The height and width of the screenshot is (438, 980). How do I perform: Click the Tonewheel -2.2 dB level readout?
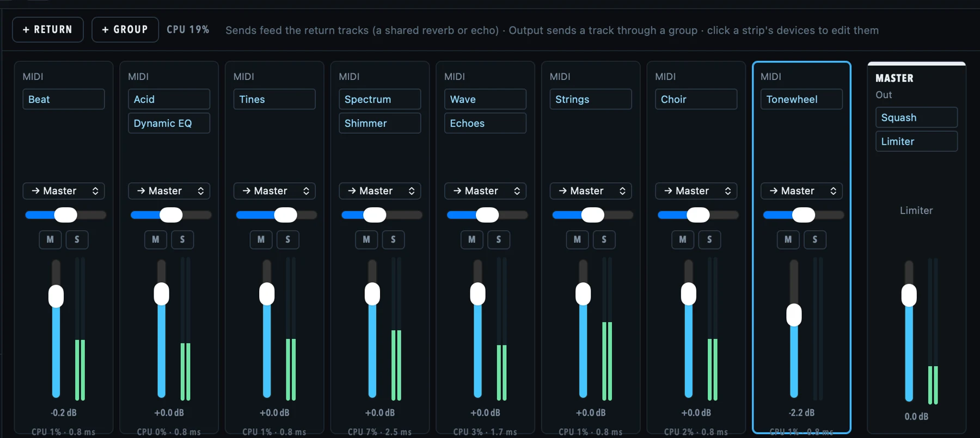tap(801, 412)
